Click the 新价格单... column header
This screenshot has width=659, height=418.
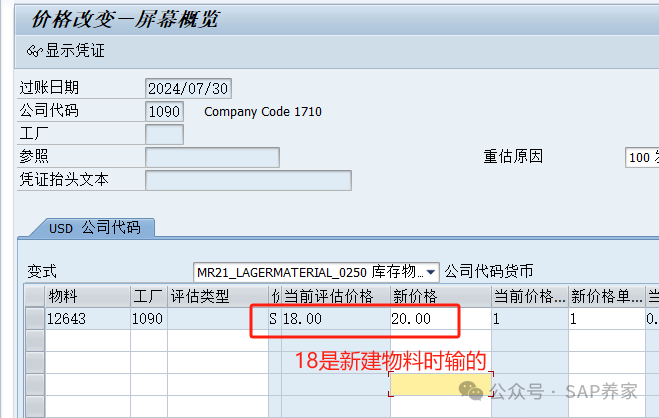[x=607, y=297]
